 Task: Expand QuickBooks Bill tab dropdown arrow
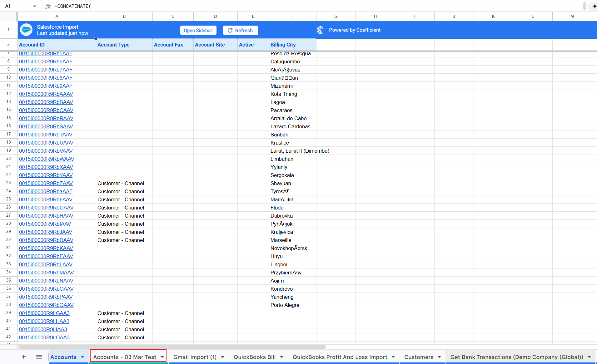pos(282,357)
